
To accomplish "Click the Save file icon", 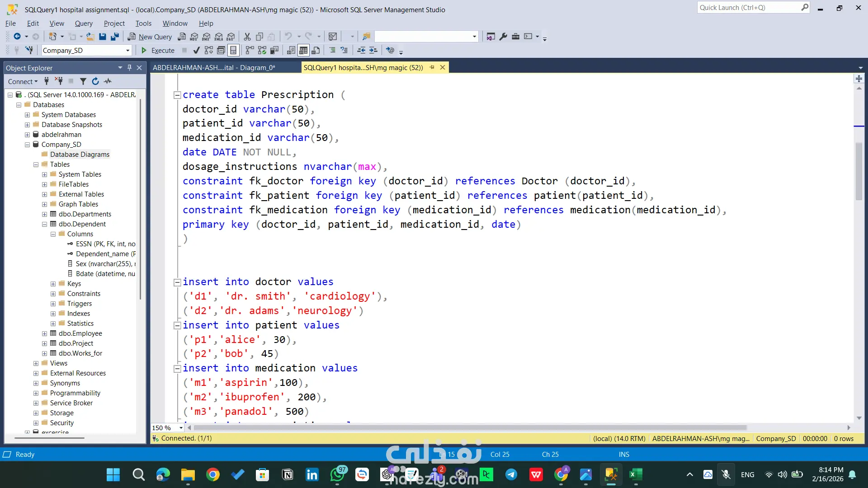I will pyautogui.click(x=103, y=37).
